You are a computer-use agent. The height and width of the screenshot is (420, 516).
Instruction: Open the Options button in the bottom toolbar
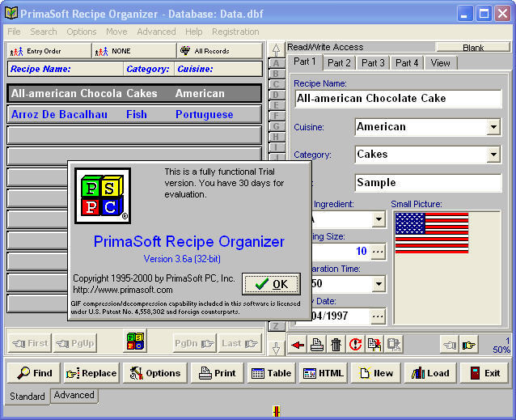(154, 373)
